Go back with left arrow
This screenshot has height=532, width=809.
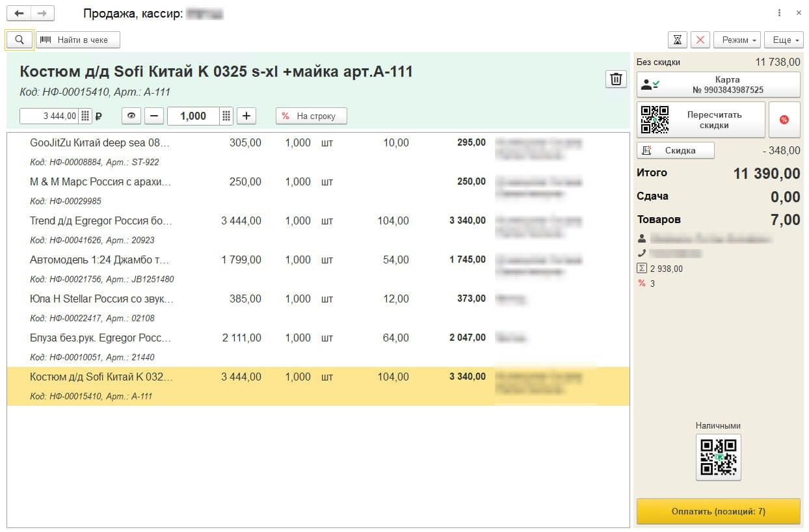tap(19, 13)
